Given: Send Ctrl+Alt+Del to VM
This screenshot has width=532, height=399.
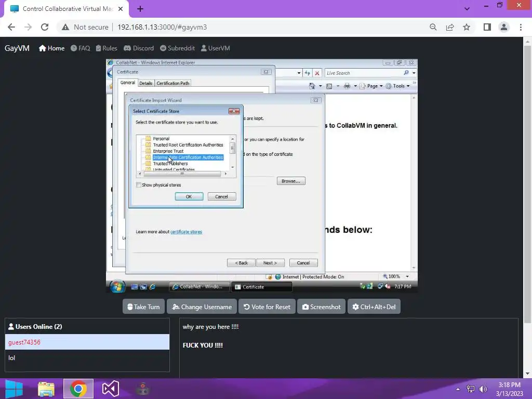Looking at the screenshot, I should [374, 307].
